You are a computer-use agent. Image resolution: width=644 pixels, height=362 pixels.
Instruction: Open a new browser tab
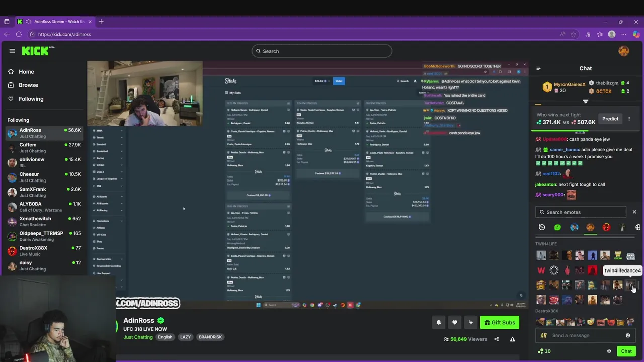click(x=101, y=22)
